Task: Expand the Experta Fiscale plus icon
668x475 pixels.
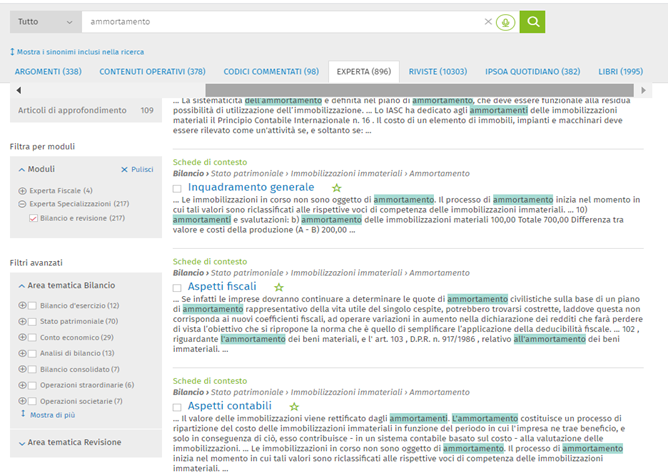Action: [x=23, y=190]
